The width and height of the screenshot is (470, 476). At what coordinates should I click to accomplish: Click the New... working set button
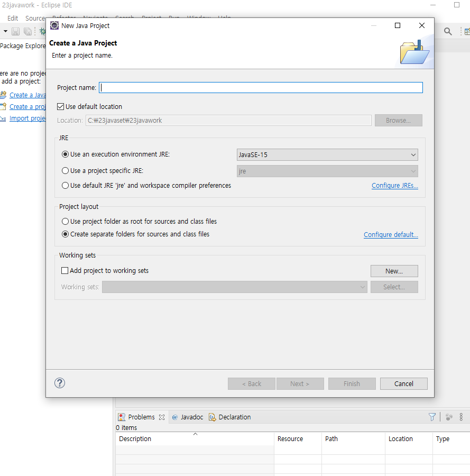coord(394,271)
